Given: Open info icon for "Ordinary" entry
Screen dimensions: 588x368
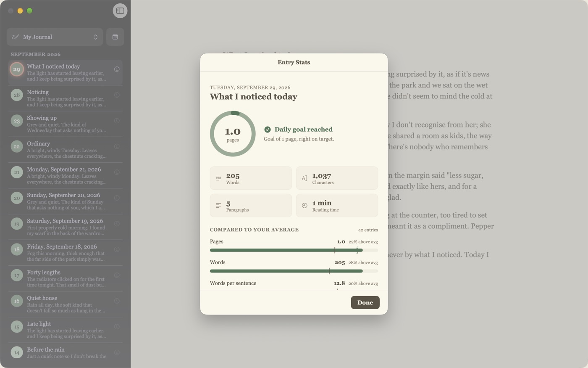Looking at the screenshot, I should 117,146.
